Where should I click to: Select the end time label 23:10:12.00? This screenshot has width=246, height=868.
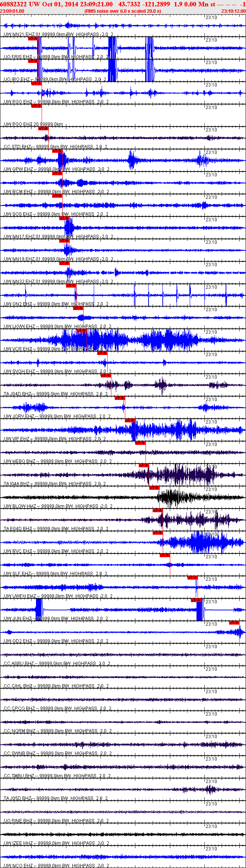pos(233,11)
